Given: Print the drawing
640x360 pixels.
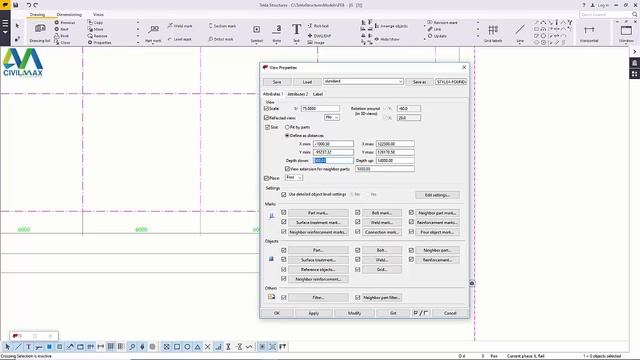Looking at the screenshot, I should tap(62, 36).
